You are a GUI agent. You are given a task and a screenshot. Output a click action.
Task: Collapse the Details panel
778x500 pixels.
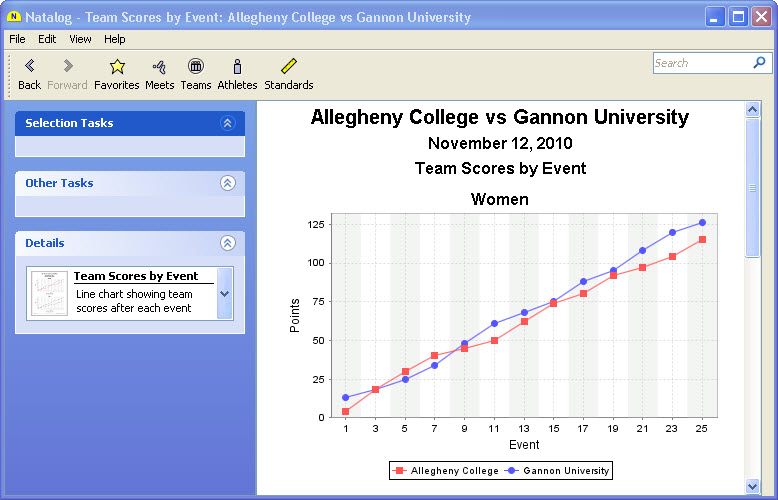[x=227, y=243]
